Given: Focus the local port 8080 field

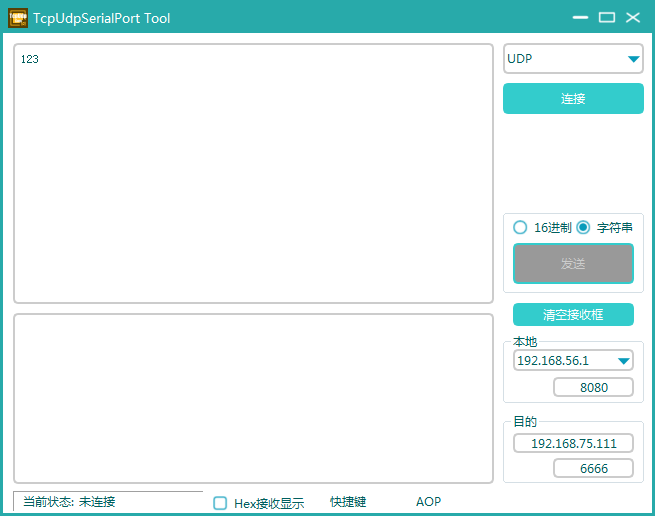Looking at the screenshot, I should (593, 387).
